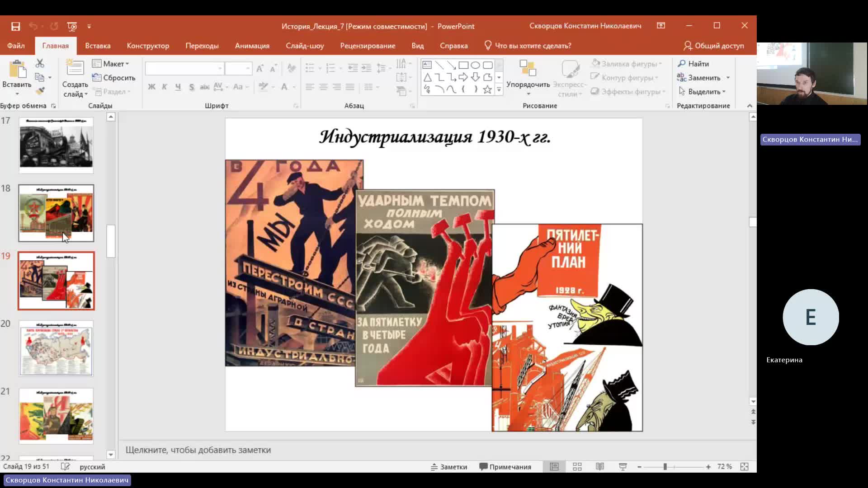868x488 pixels.
Task: Toggle text Shadow (S) formatting
Action: pos(192,87)
